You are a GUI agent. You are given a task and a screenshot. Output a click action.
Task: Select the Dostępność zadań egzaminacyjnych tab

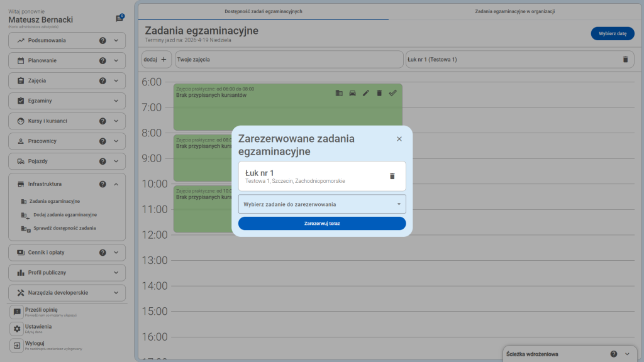coord(264,11)
